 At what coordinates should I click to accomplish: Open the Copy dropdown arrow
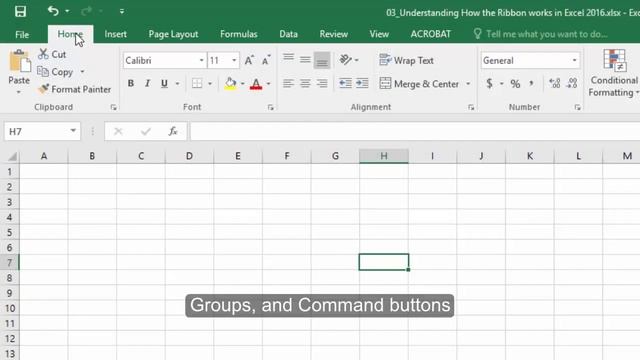point(82,72)
